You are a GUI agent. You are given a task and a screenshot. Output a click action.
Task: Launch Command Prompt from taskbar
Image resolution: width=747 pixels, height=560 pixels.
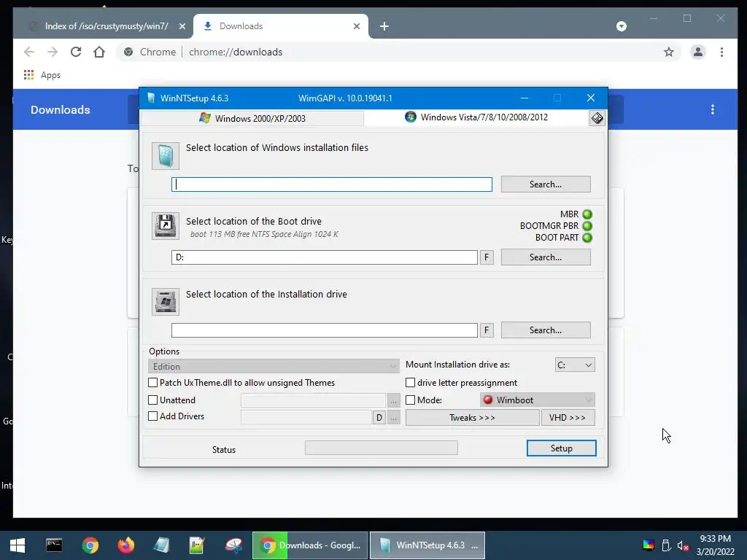click(x=54, y=545)
